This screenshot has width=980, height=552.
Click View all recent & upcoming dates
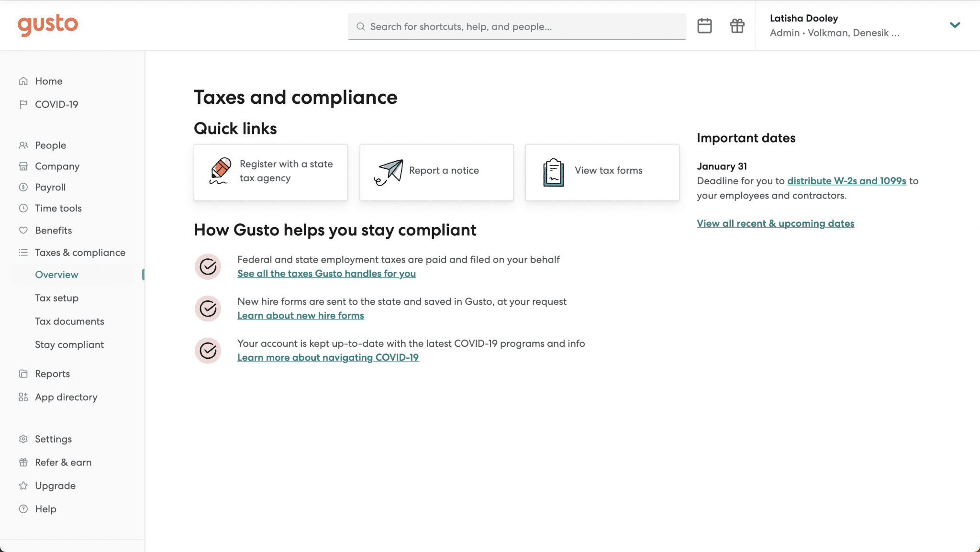[x=775, y=223]
